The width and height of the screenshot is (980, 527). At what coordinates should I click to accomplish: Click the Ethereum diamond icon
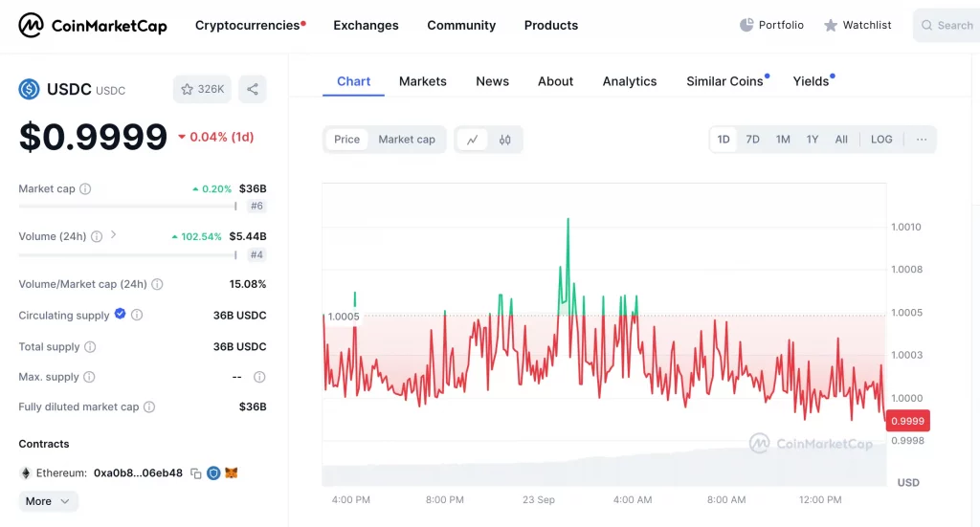(26, 473)
